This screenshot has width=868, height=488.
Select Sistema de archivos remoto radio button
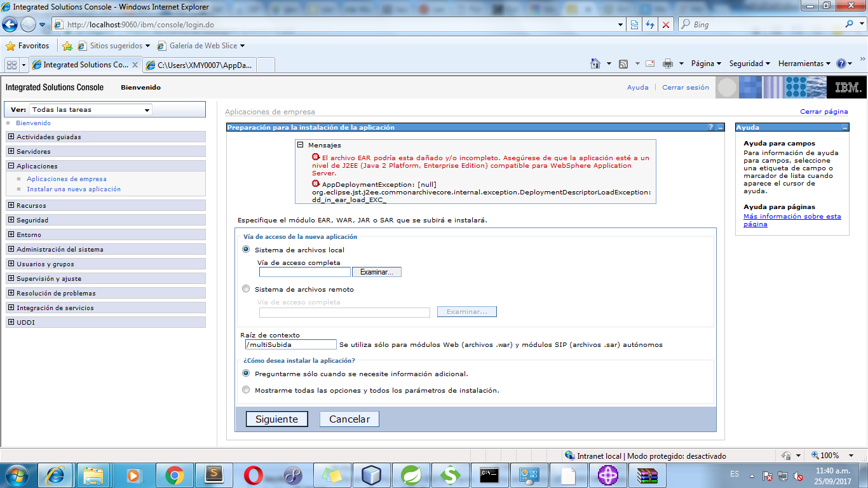click(x=246, y=289)
